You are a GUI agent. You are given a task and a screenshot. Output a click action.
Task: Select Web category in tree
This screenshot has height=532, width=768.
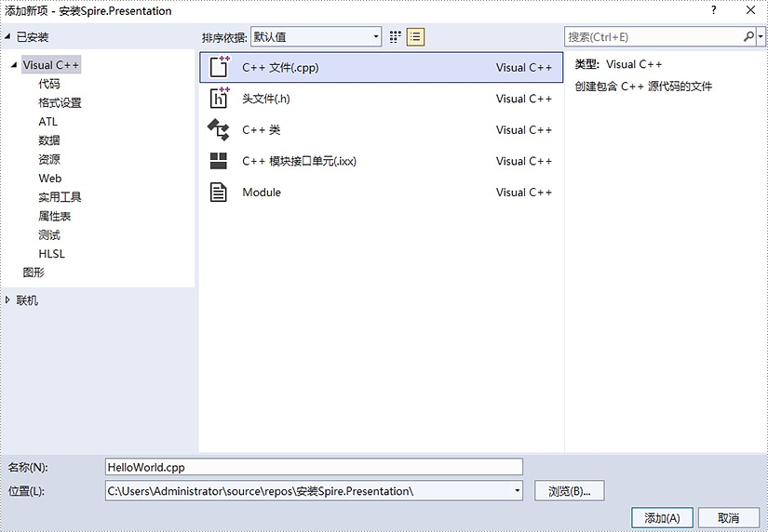[50, 179]
